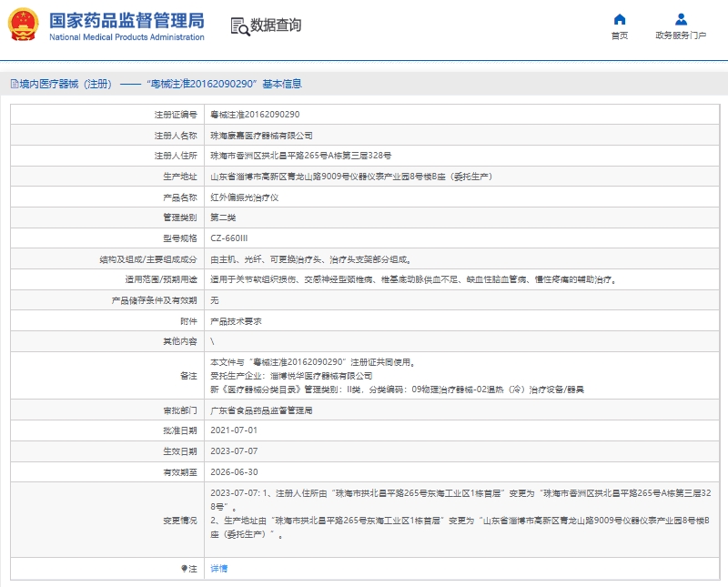This screenshot has height=587, width=728.
Task: Select the registration number value 粤械注准20162090290
Action: click(x=255, y=115)
